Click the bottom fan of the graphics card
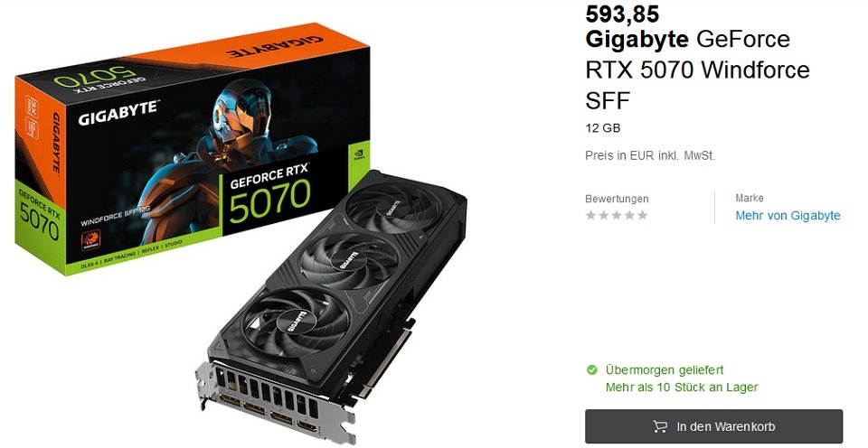 coord(295,319)
